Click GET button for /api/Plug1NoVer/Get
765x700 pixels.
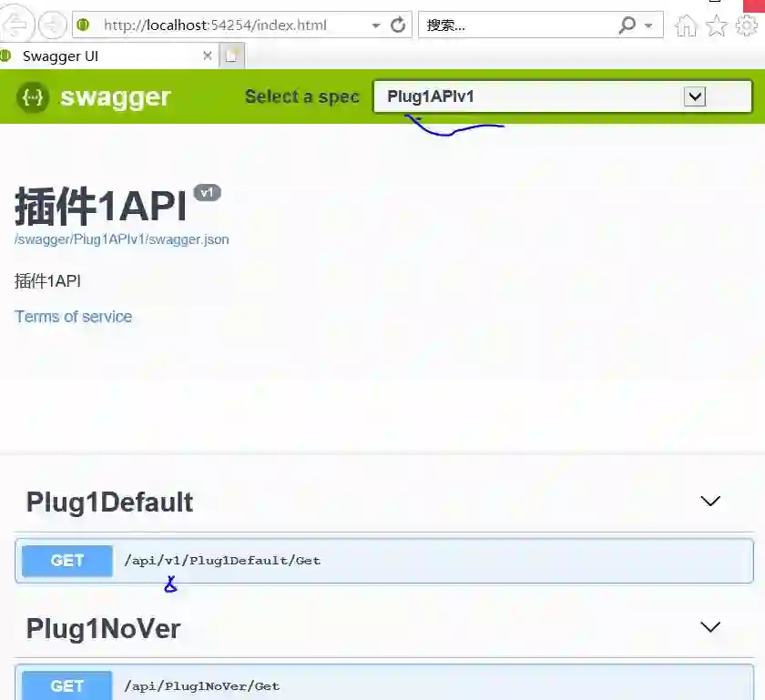(67, 685)
